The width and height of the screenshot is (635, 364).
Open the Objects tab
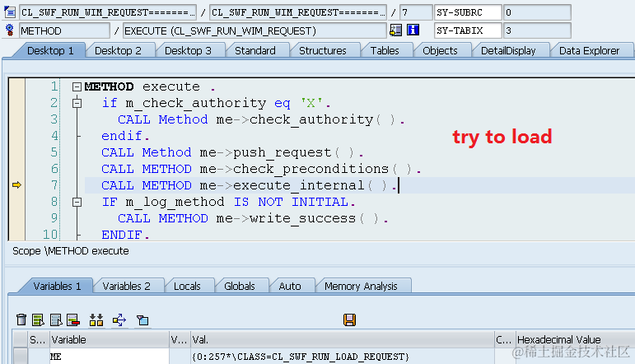click(x=440, y=50)
